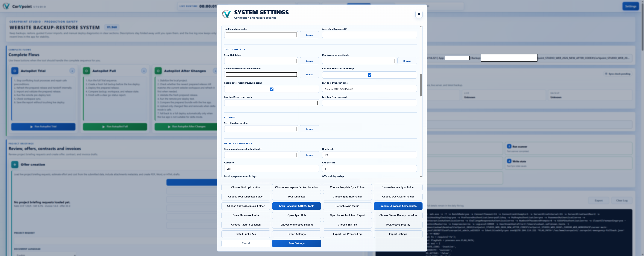The height and width of the screenshot is (256, 644).
Task: Browse for Tool templates folder
Action: click(x=309, y=35)
